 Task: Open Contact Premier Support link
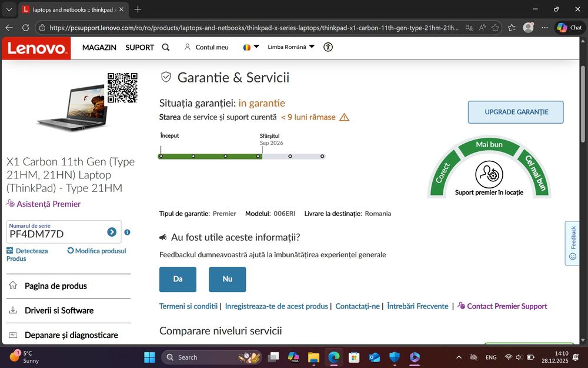click(x=503, y=306)
